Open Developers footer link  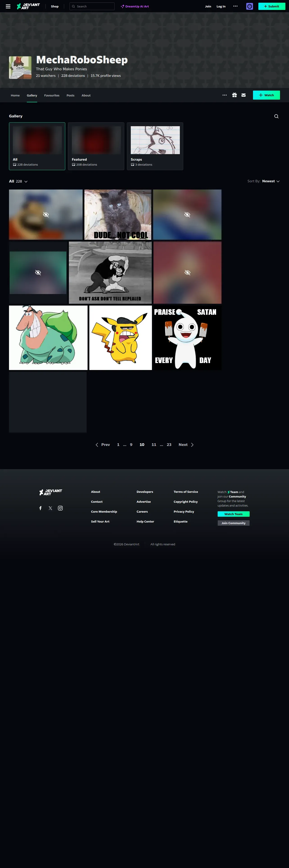coord(145,492)
